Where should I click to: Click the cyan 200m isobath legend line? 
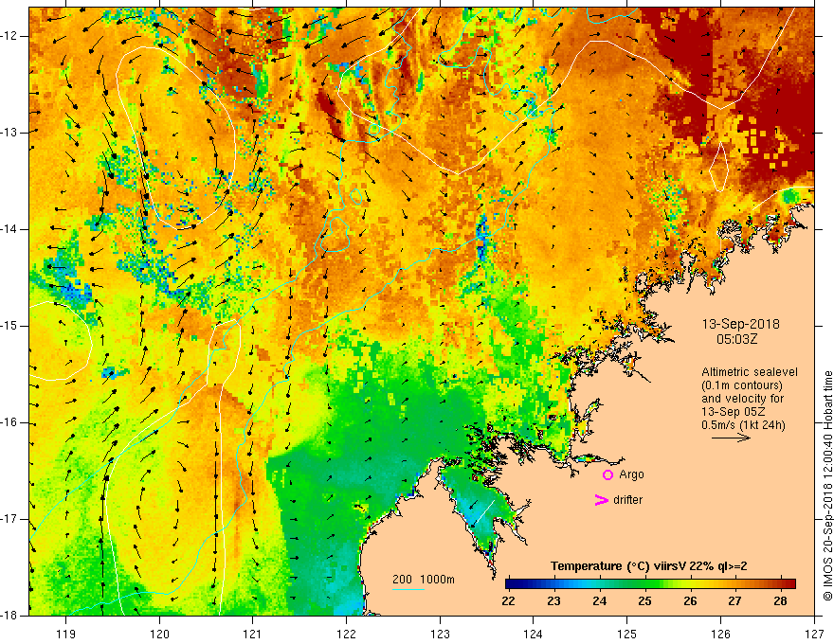click(x=408, y=589)
